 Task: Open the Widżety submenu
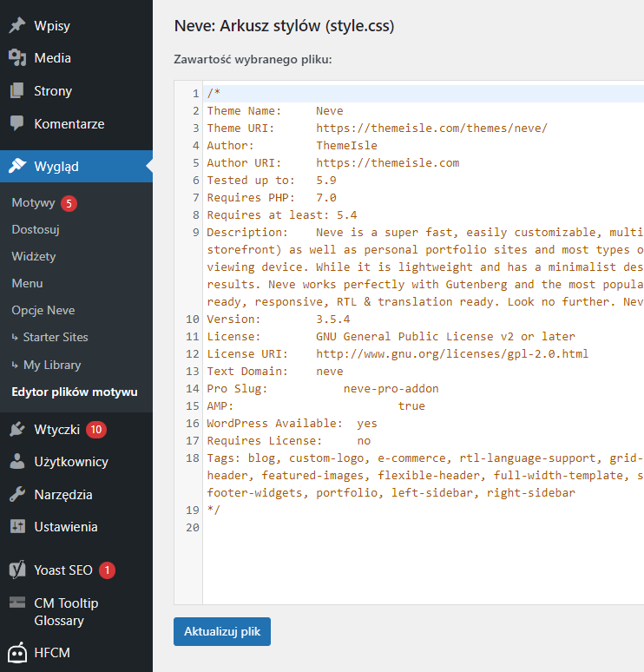click(34, 256)
